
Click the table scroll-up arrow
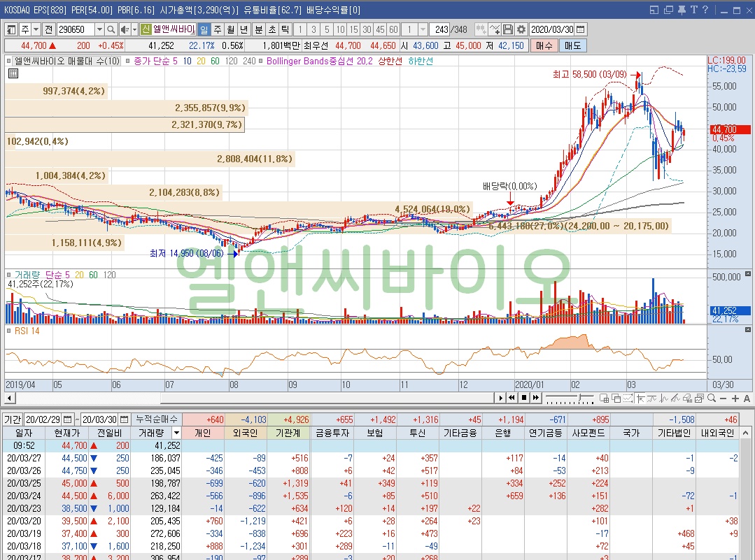pos(747,433)
